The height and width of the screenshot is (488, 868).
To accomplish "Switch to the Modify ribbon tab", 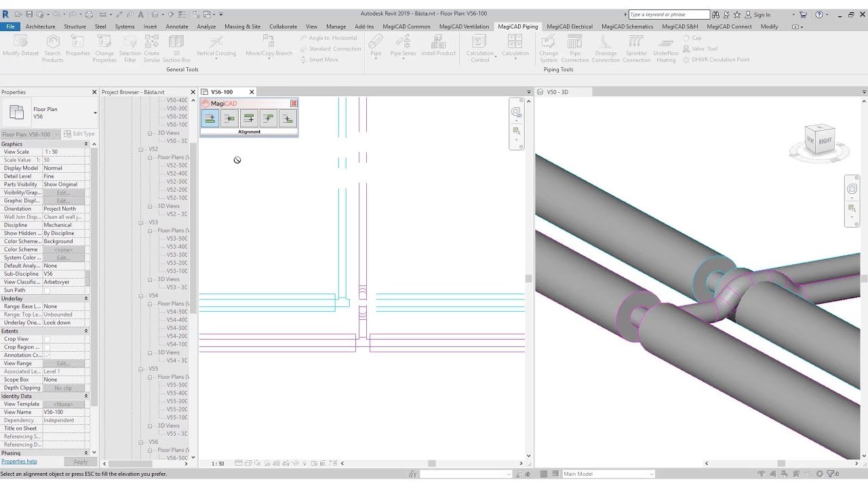I will 770,26.
